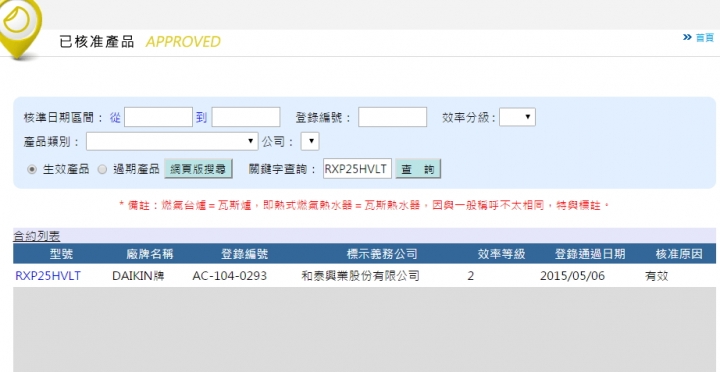Click the 登錄通過日期 column header
Viewport: 720px width, 372px height.
[590, 254]
